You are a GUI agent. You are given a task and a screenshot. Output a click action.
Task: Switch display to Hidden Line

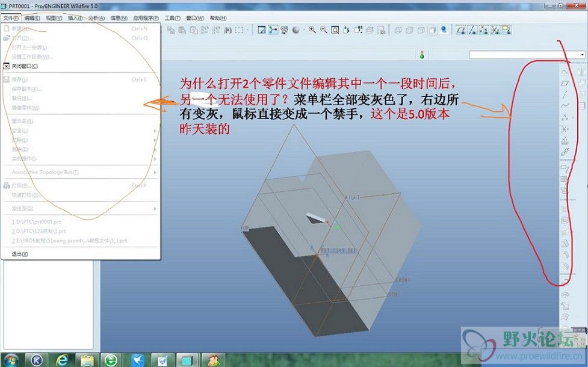pyautogui.click(x=409, y=30)
